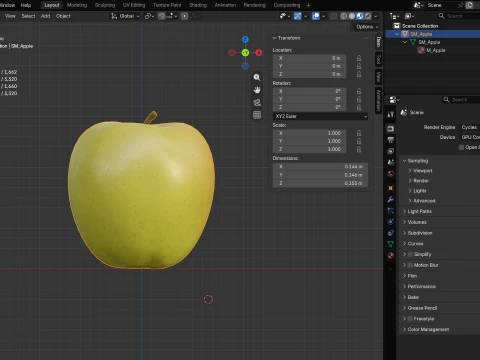This screenshot has height=360, width=480.
Task: Open the Render Engine Cycles dropdown
Action: [x=470, y=127]
